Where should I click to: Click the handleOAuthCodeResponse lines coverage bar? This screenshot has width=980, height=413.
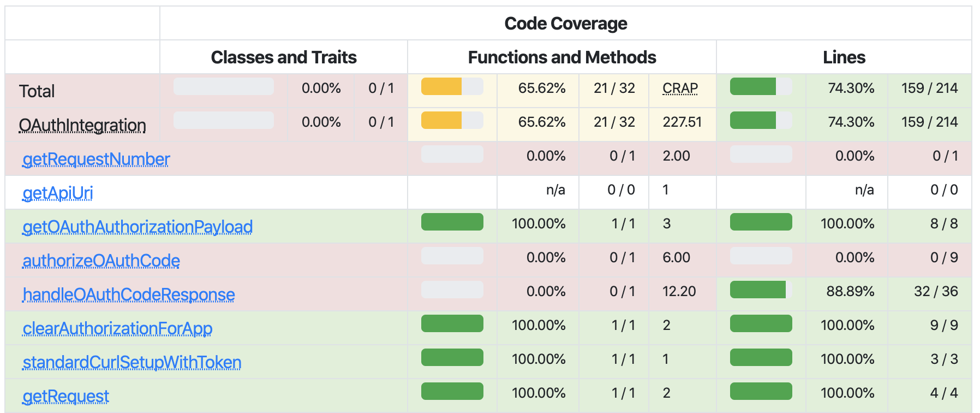[761, 290]
